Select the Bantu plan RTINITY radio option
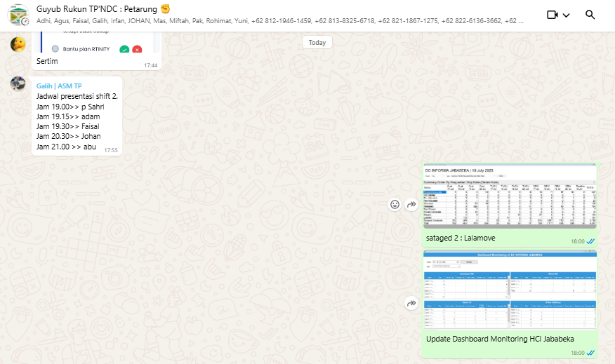The image size is (615, 364). [55, 49]
